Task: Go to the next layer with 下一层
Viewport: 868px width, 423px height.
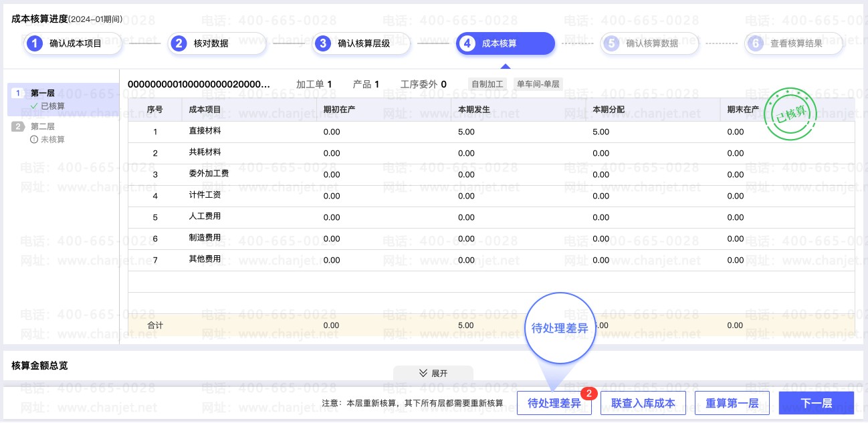Action: (817, 404)
